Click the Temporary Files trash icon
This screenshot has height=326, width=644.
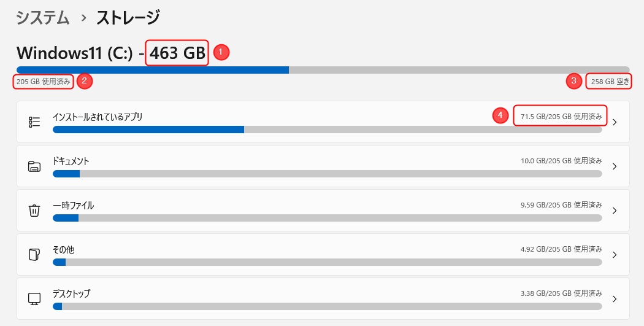pos(34,211)
